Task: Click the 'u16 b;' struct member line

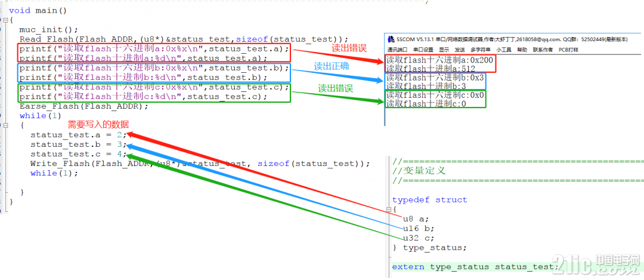Action: pos(419,228)
